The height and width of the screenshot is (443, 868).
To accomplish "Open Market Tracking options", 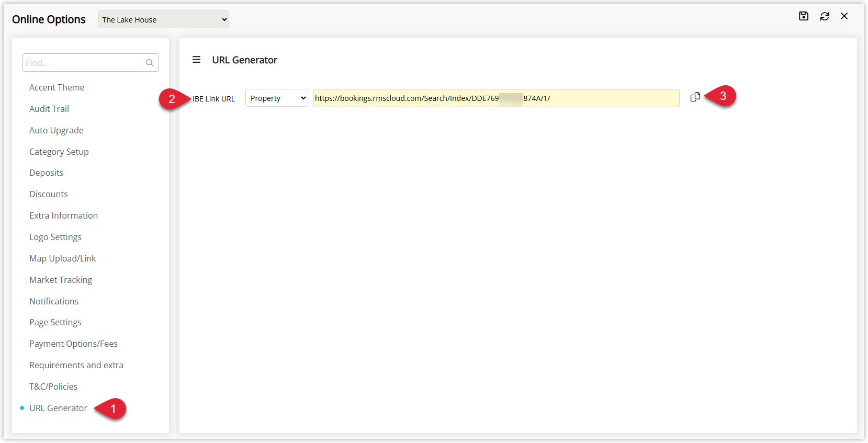I will coord(61,280).
